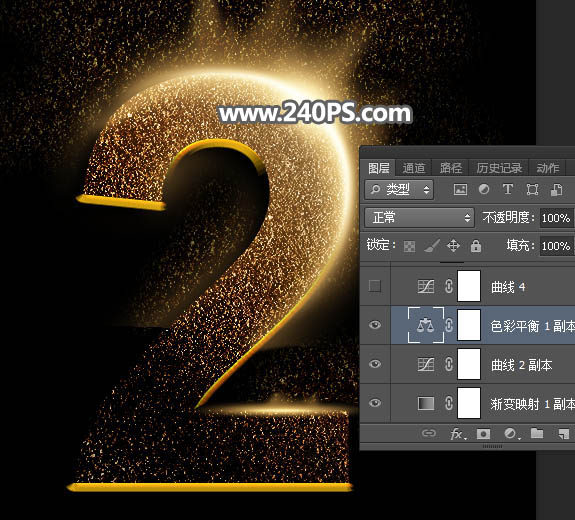The width and height of the screenshot is (575, 520).
Task: Toggle mask link on 渐变映射 1 副本
Action: 448,403
